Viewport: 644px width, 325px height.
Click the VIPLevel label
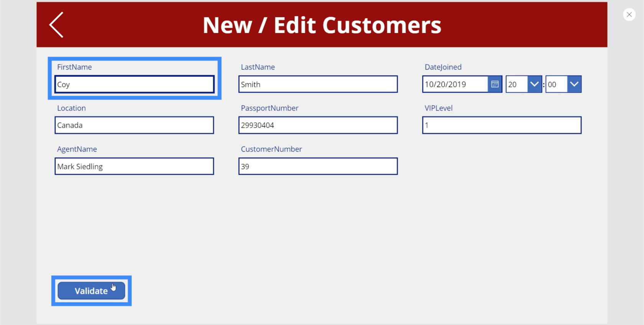coord(439,108)
